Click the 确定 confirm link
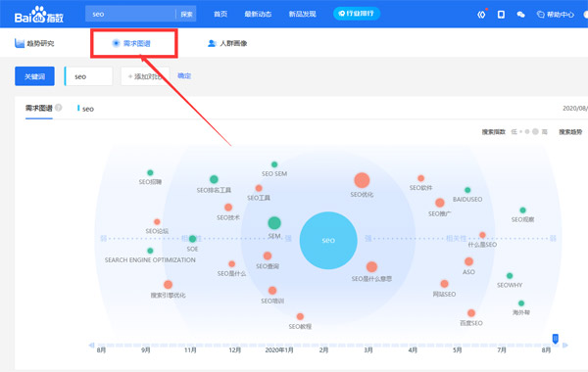 (184, 76)
